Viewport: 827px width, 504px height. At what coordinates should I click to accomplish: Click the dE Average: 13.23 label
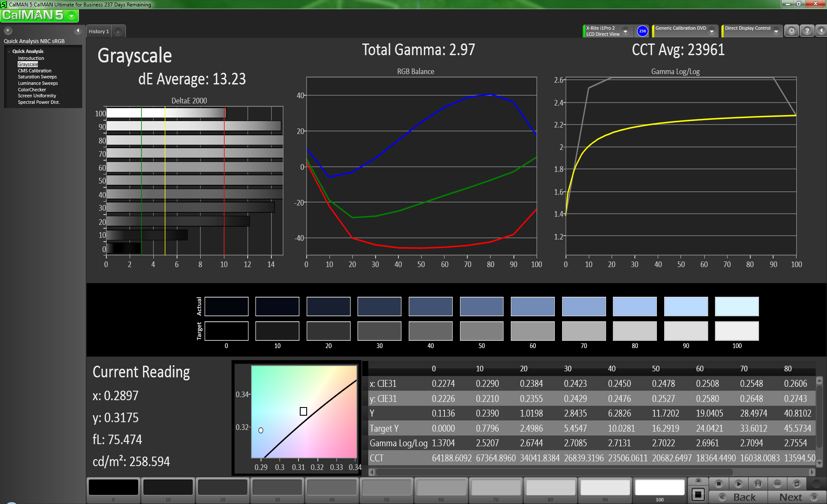click(192, 79)
